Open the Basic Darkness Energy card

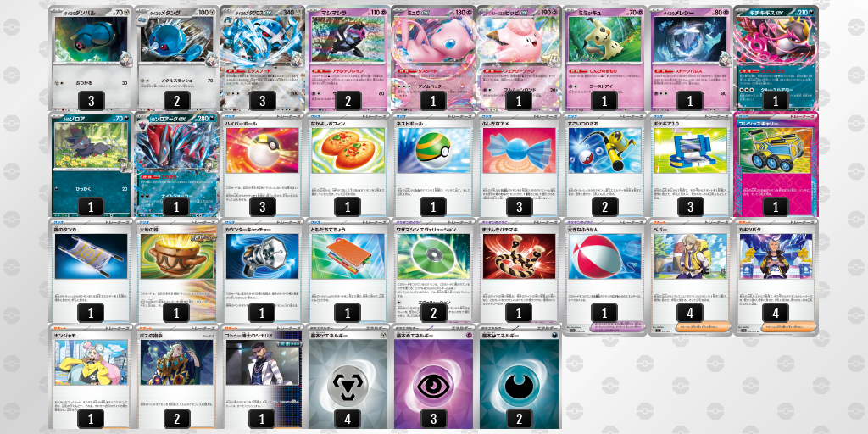click(519, 376)
